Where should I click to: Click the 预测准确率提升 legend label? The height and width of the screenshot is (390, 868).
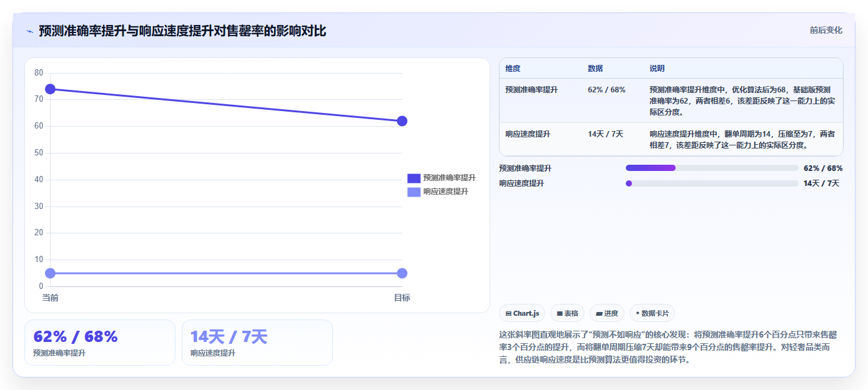(449, 178)
